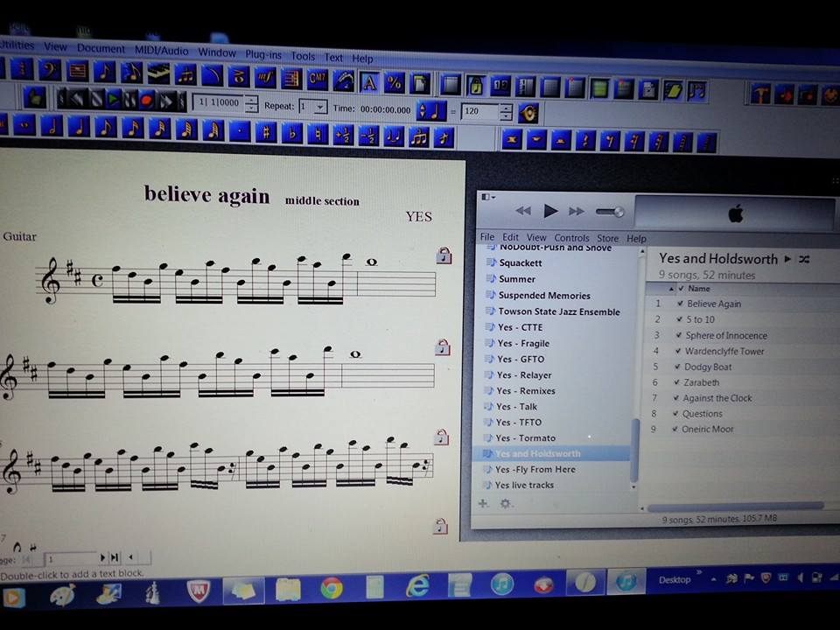Open Internet Explorer from the taskbar

pyautogui.click(x=418, y=586)
